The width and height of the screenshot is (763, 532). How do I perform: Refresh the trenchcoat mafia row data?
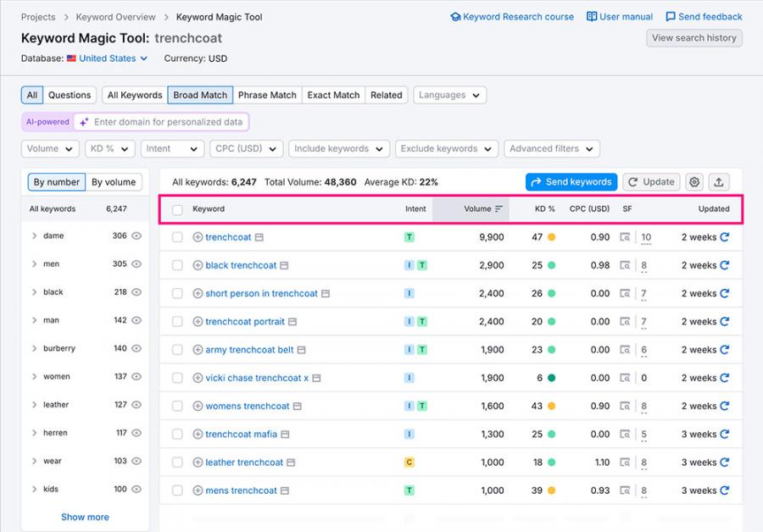coord(725,435)
